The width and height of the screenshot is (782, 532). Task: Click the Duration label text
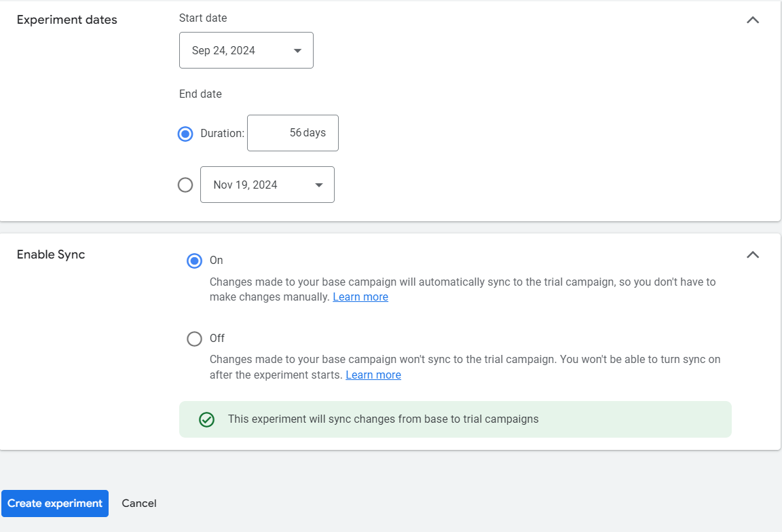pos(222,134)
